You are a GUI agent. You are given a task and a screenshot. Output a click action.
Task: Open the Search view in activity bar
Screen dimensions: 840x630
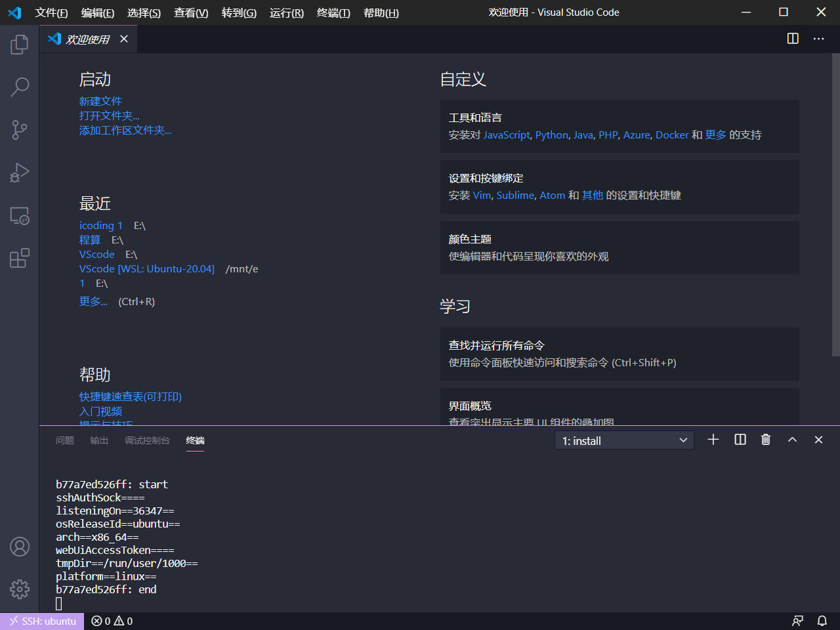[20, 87]
